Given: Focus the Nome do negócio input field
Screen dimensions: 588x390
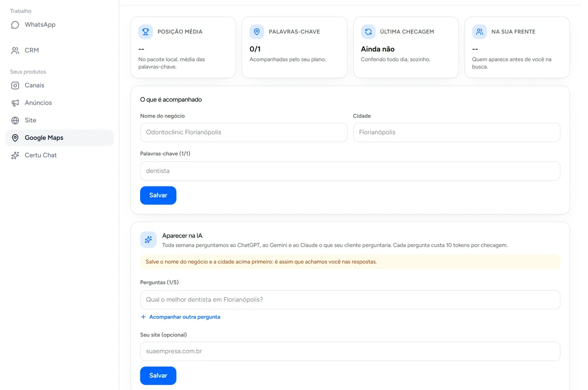Looking at the screenshot, I should [x=244, y=132].
